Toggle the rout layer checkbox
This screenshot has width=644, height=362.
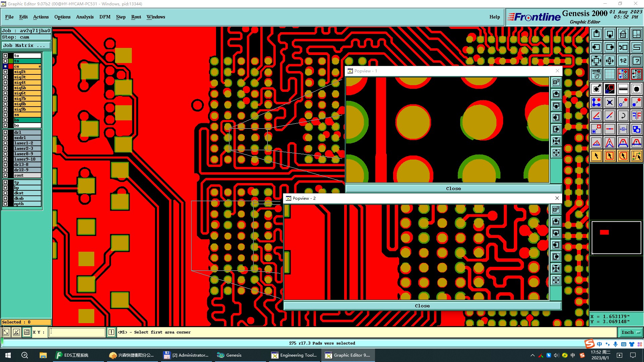click(x=5, y=175)
